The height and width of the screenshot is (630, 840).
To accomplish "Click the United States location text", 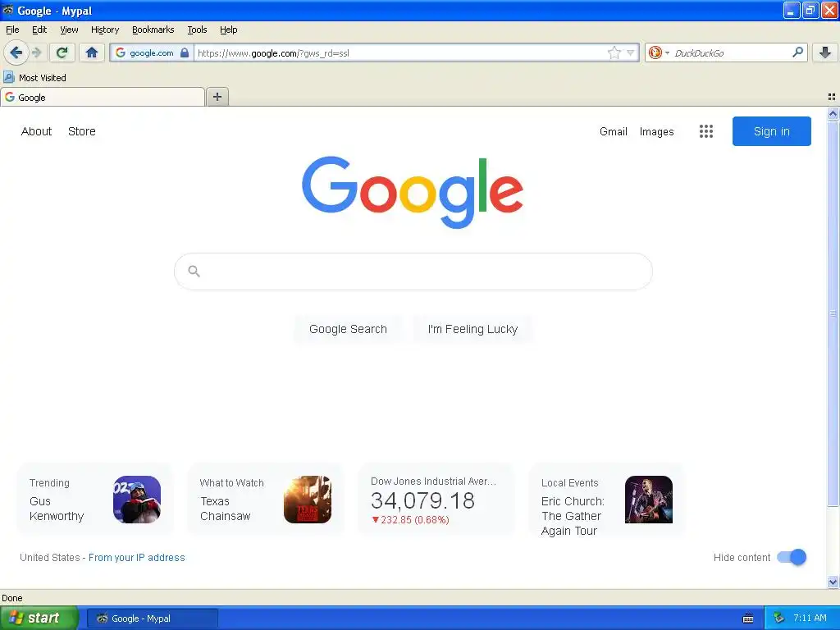I will (50, 557).
